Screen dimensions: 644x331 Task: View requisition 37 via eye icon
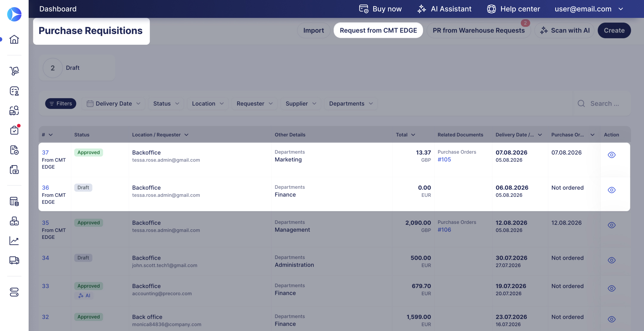612,155
